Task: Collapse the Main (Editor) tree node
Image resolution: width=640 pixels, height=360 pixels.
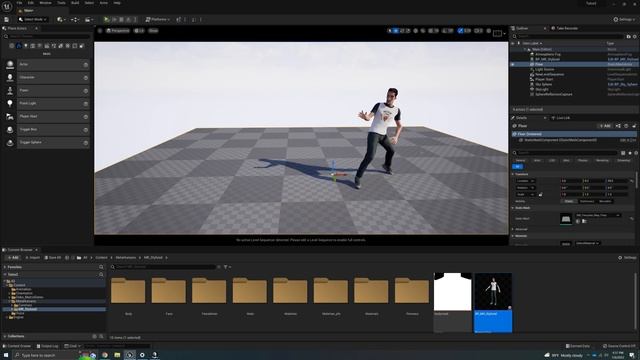Action: click(x=525, y=49)
